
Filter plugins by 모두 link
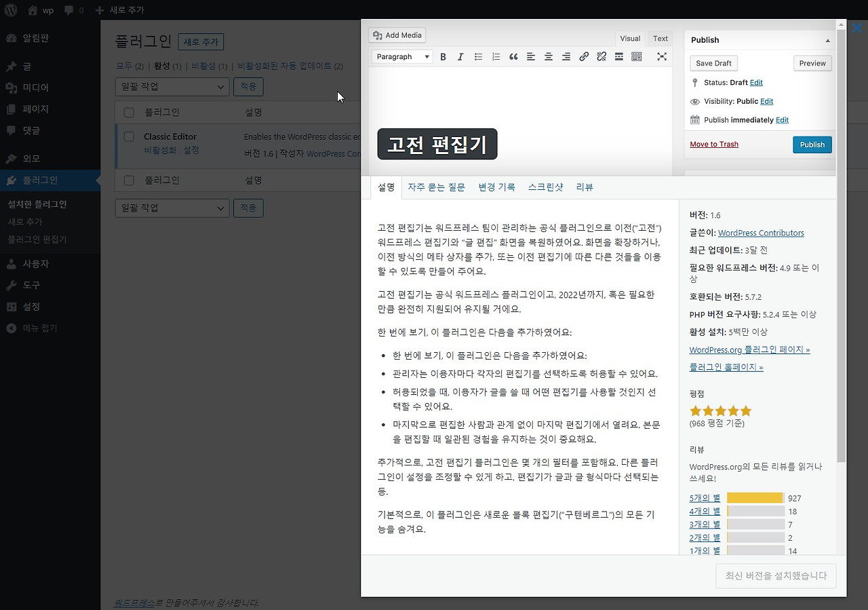(x=124, y=66)
